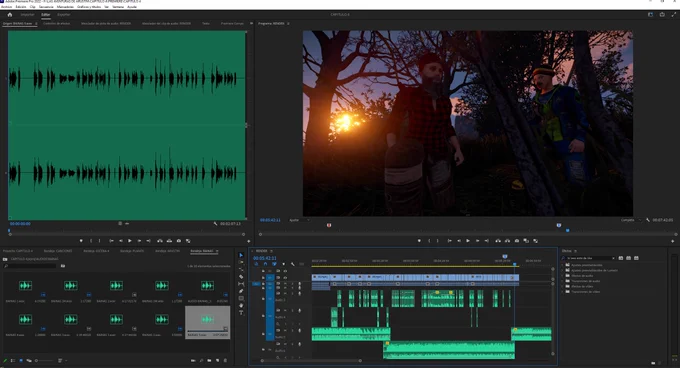Step forward one frame in Program monitor
Screen dimensions: 680x368
(477, 241)
